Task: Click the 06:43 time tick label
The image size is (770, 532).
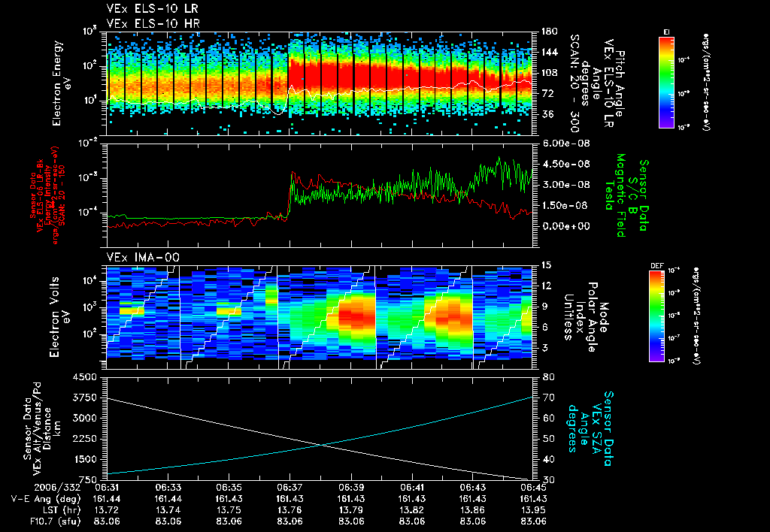Action: click(472, 488)
